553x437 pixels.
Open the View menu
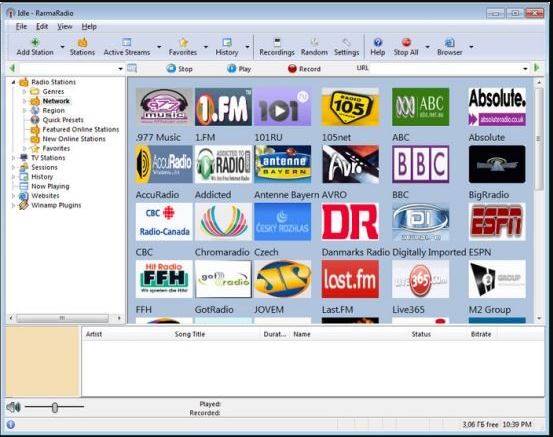click(x=65, y=26)
